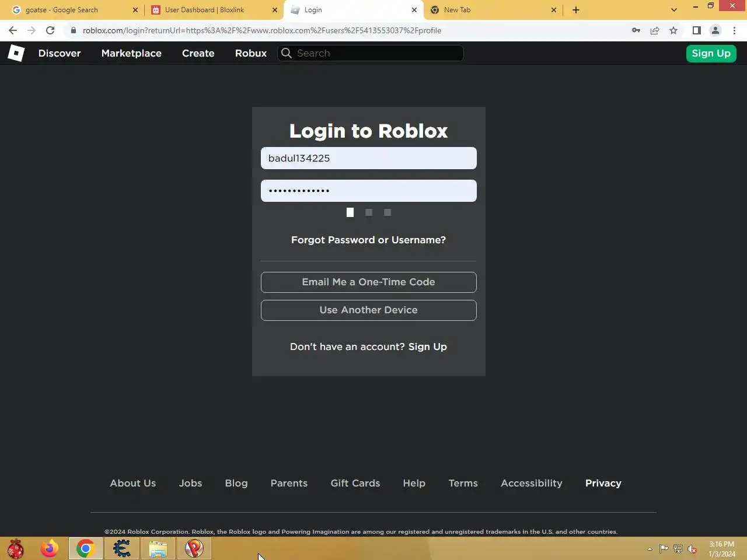Click the Sign Up link below the form
Viewport: 747px width, 560px height.
428,346
